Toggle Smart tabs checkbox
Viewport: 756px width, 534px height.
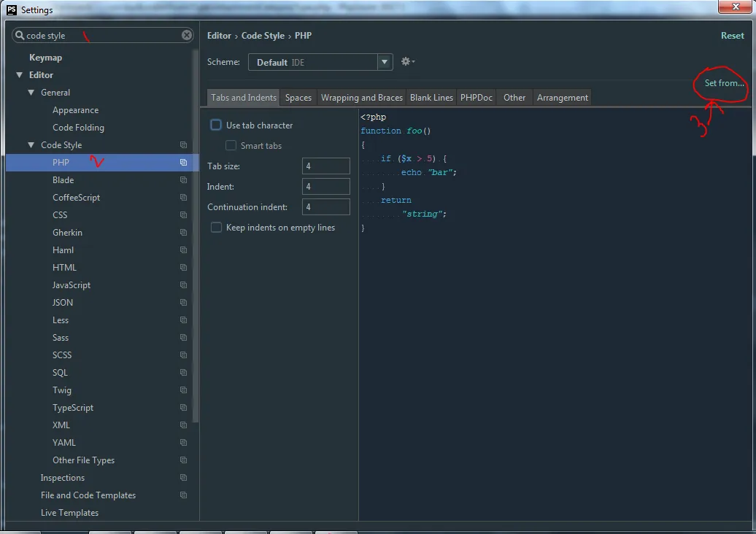(x=231, y=146)
